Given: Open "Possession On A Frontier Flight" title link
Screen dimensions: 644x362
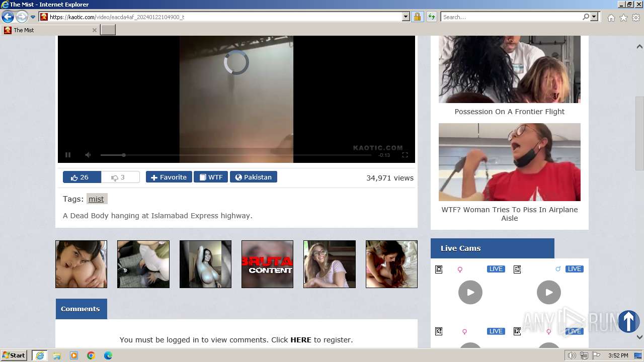Looking at the screenshot, I should pos(510,112).
